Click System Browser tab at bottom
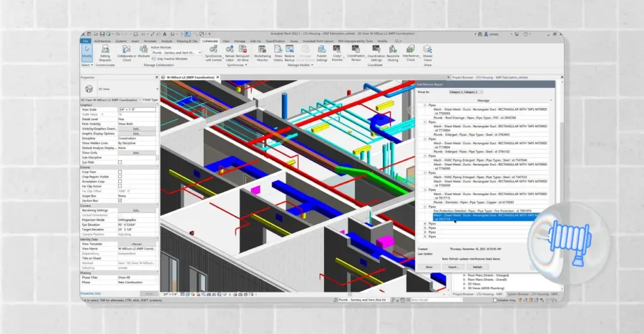 pos(533,294)
